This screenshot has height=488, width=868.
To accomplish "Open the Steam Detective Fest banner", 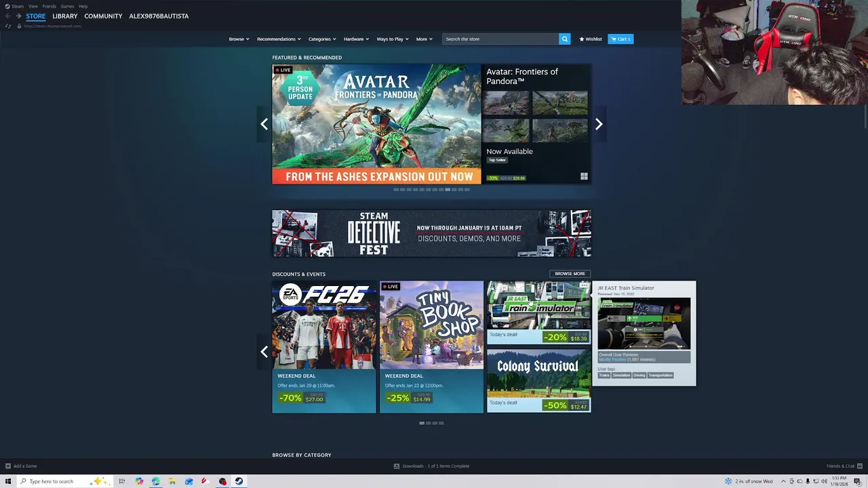I will 431,233.
